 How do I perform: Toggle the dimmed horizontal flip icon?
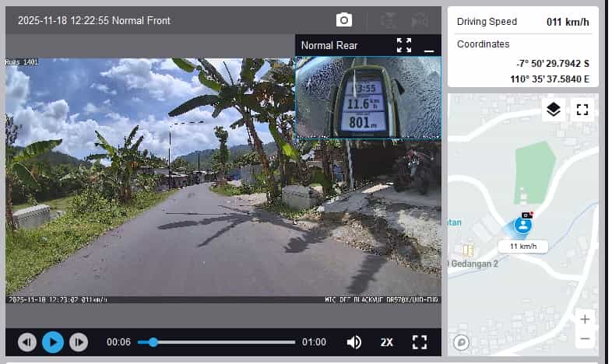click(419, 20)
